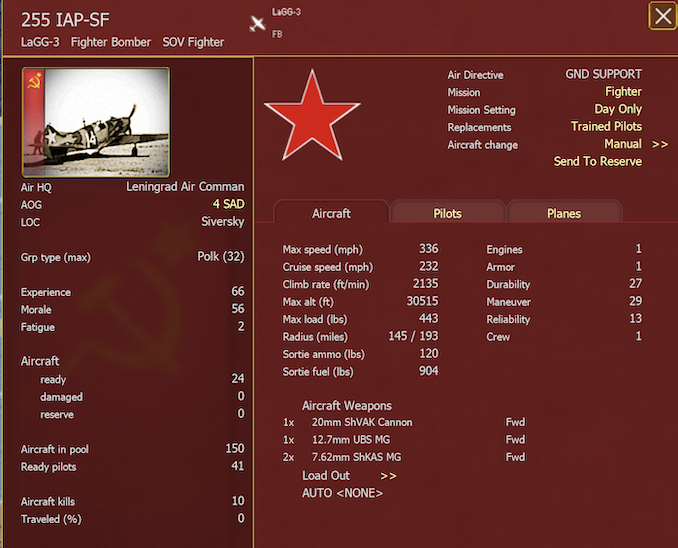
Task: Click the SOV Fighter label
Action: tap(193, 42)
